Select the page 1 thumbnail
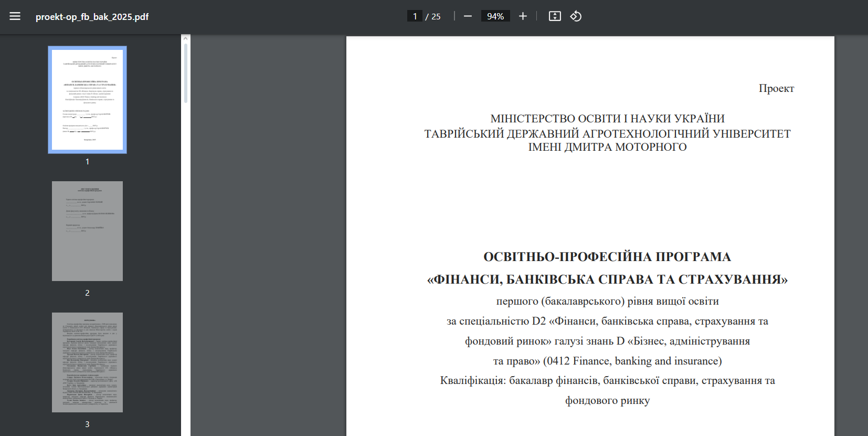Screen dimensions: 868x436 click(x=87, y=100)
